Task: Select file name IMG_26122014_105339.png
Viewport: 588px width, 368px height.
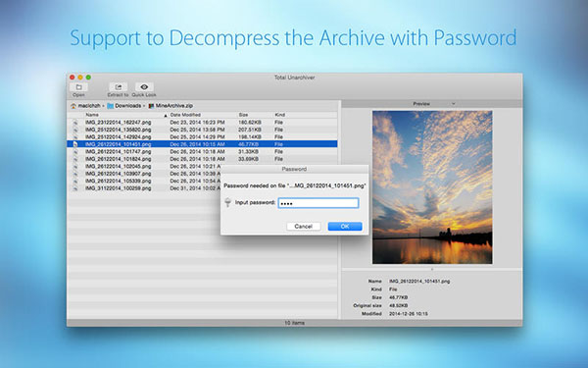Action: 119,181
